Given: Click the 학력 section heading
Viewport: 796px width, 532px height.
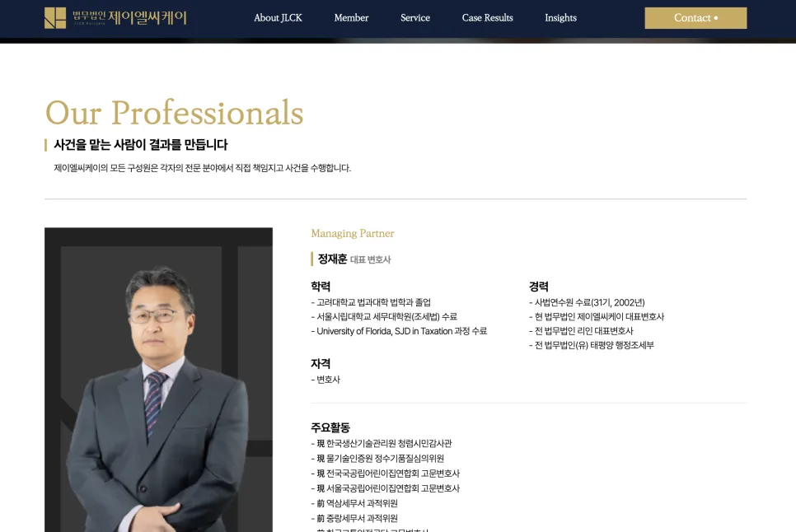Looking at the screenshot, I should click(x=321, y=287).
